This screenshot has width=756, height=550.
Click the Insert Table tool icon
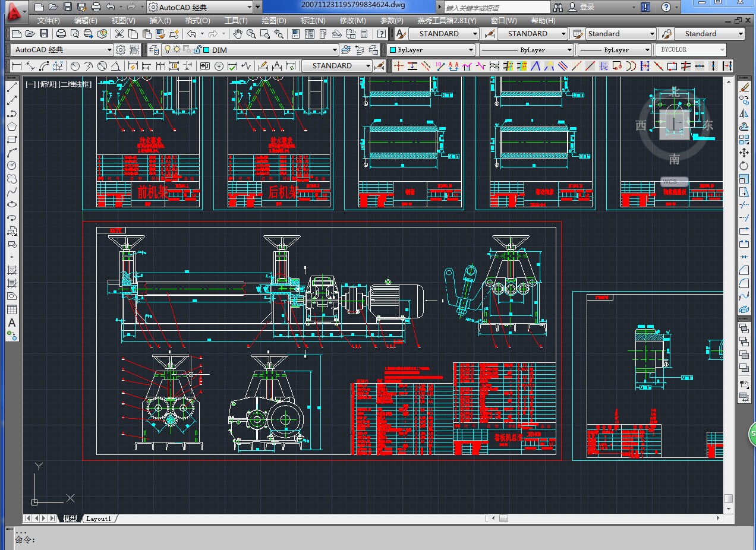(x=11, y=309)
